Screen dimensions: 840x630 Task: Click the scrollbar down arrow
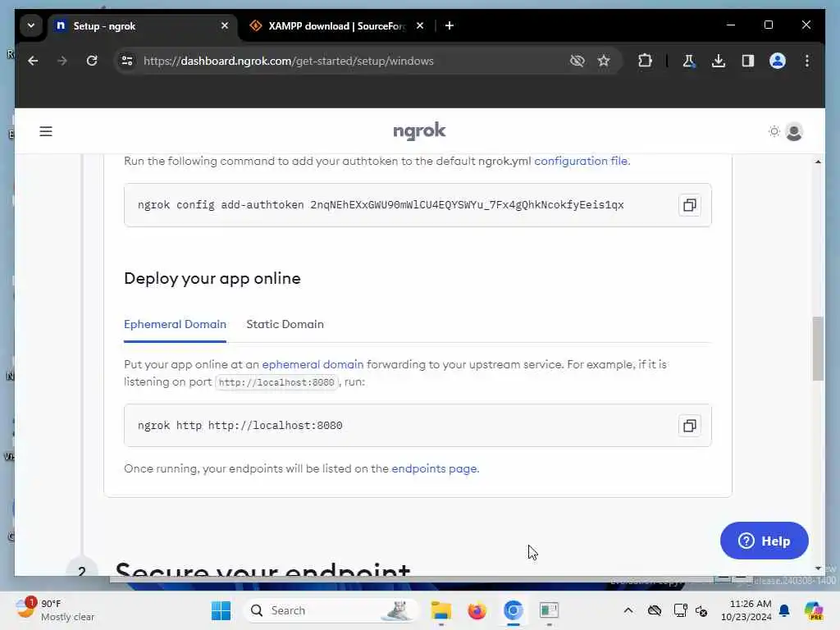pos(818,568)
